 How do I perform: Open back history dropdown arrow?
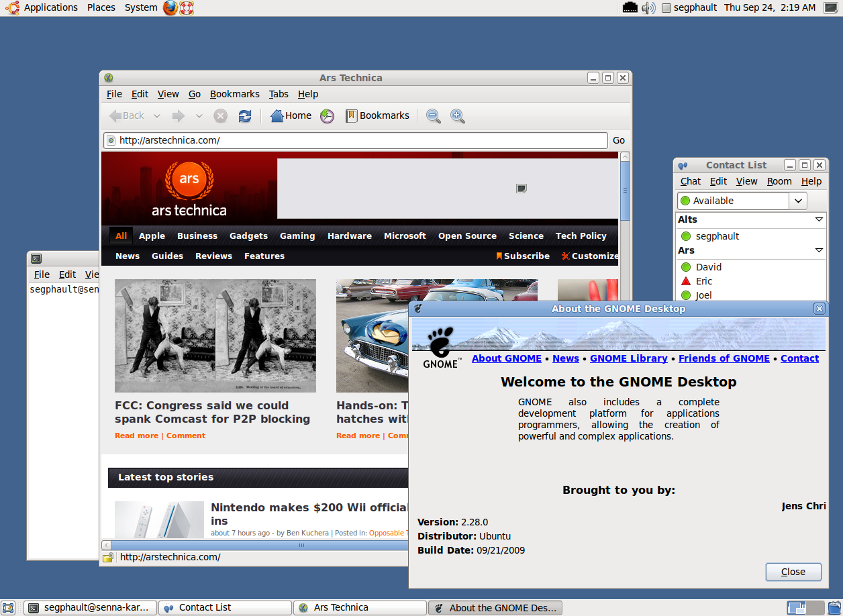click(x=157, y=116)
